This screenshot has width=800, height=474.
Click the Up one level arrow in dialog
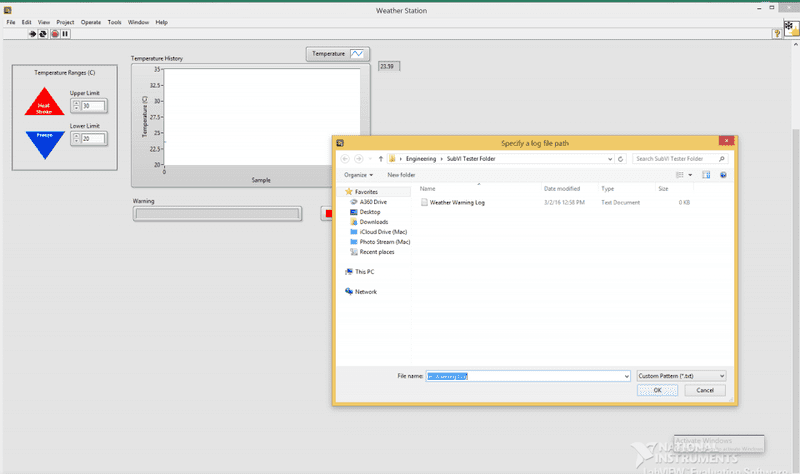point(380,158)
